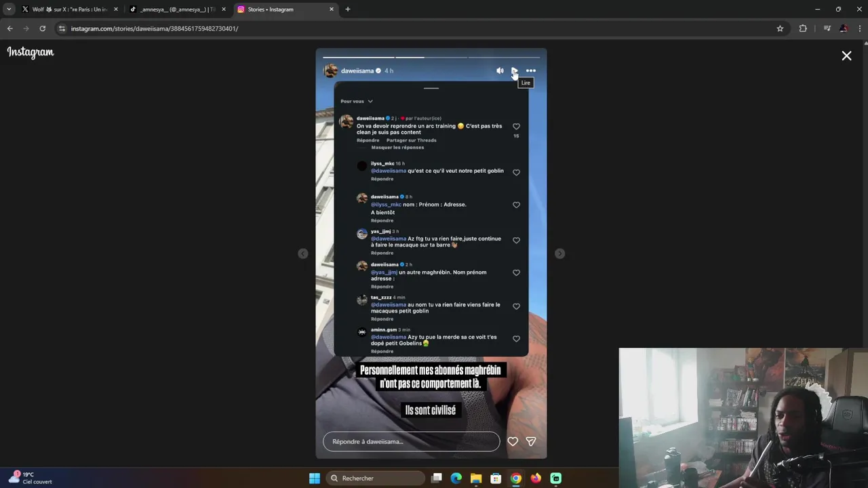Jump using the story progress bar
This screenshot has height=488, width=868.
pyautogui.click(x=431, y=57)
